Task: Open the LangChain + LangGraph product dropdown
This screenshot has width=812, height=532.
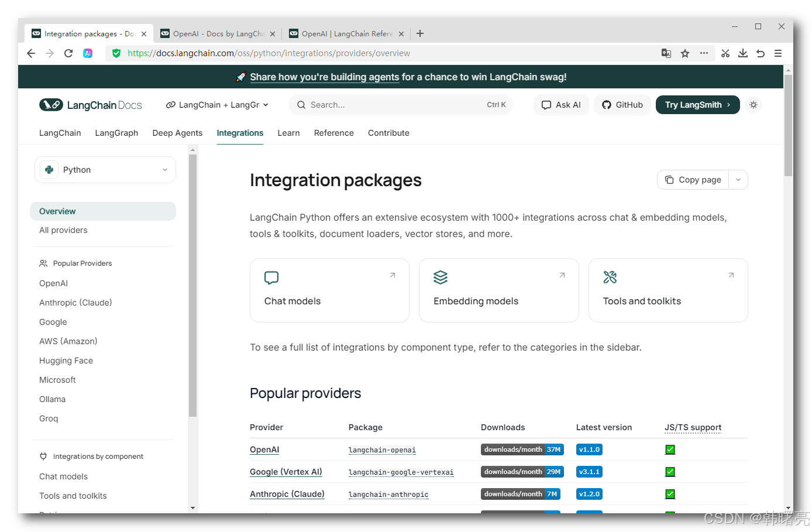Action: point(217,105)
